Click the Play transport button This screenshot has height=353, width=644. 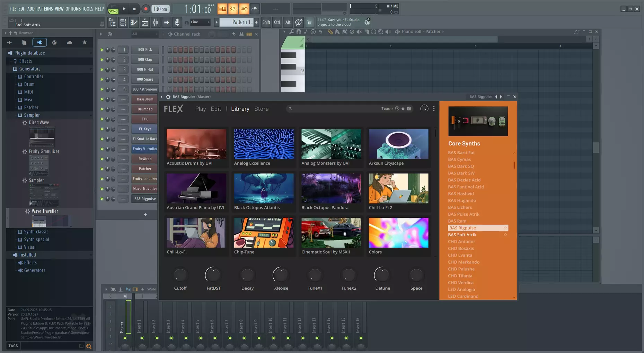(124, 9)
